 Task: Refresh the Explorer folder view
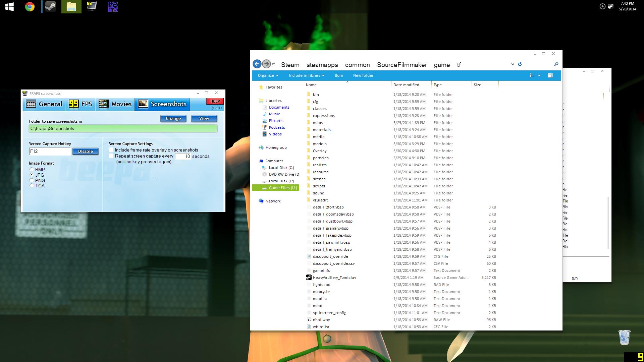pos(520,64)
